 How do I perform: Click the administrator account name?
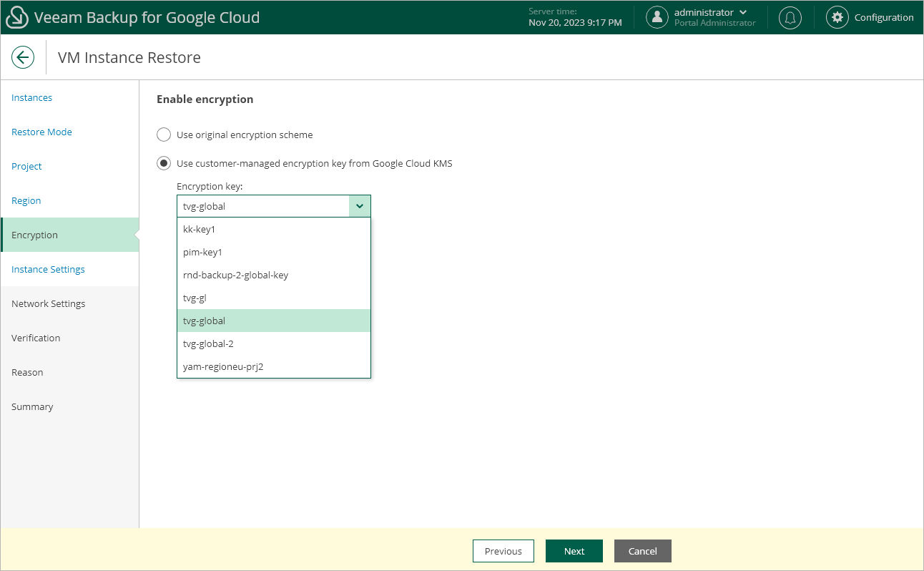pyautogui.click(x=704, y=12)
